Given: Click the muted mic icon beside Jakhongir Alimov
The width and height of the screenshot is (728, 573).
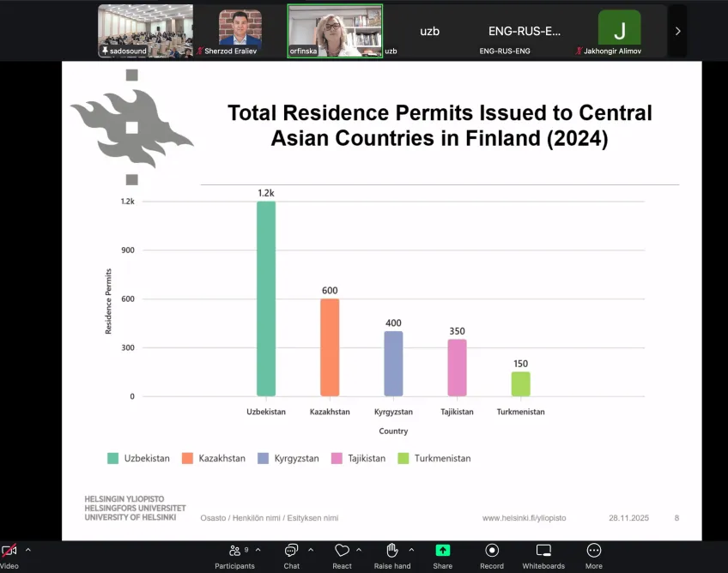Looking at the screenshot, I should 579,51.
